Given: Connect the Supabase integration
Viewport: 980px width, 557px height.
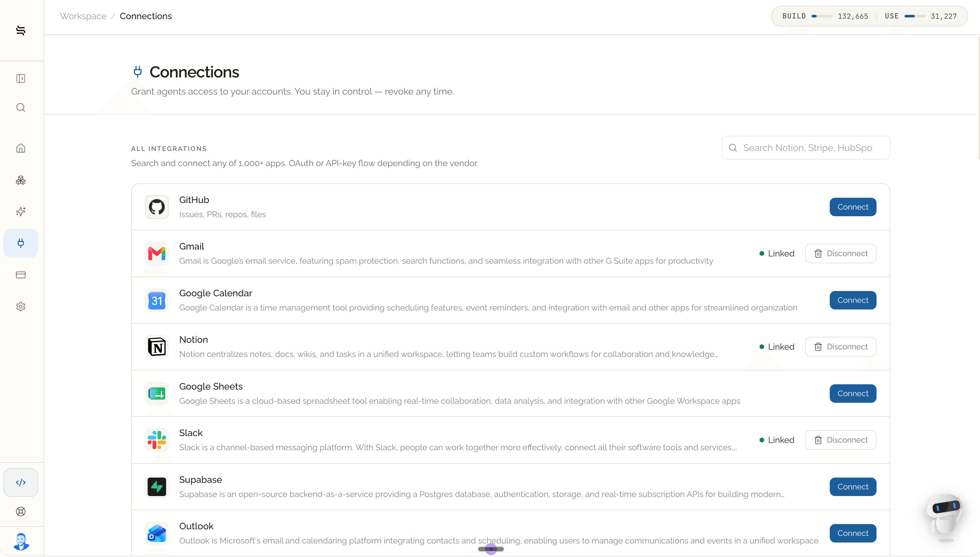Looking at the screenshot, I should click(x=853, y=487).
